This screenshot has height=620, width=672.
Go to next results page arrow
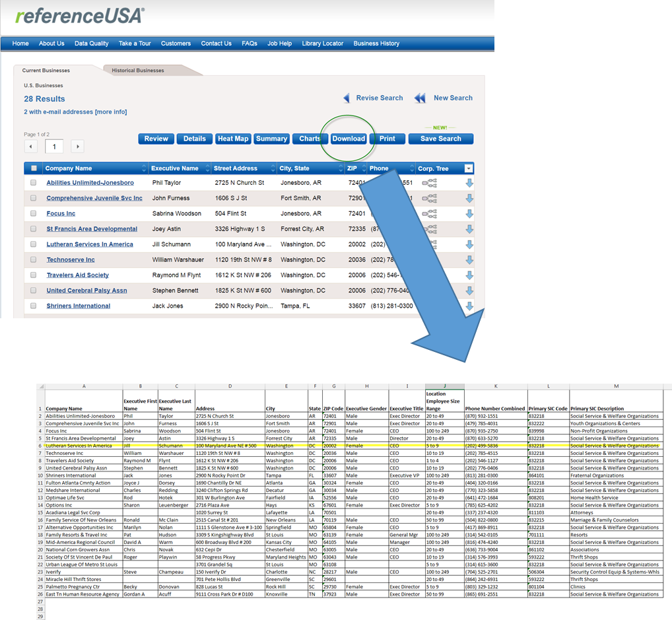[x=78, y=147]
